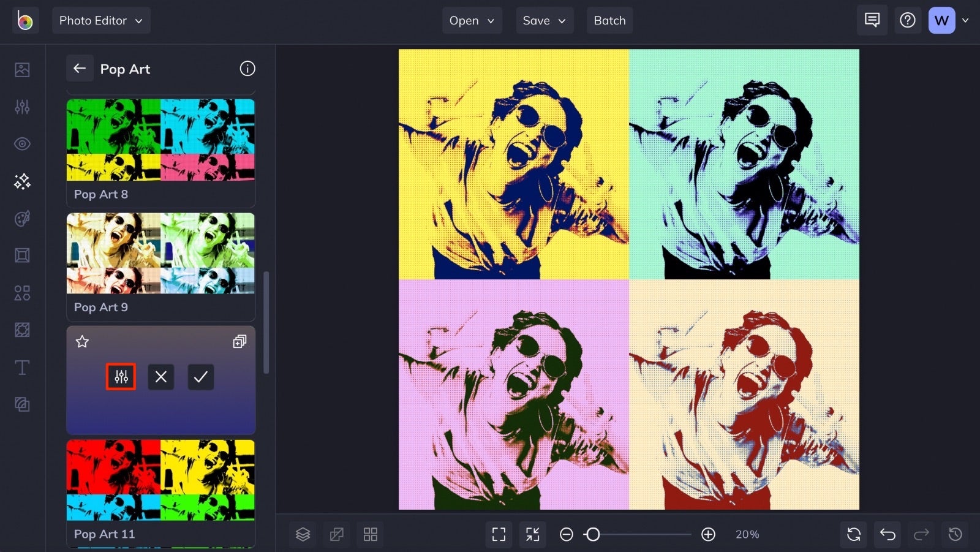Image resolution: width=980 pixels, height=552 pixels.
Task: Open the Adjust panel with the sliders icon
Action: [21, 107]
